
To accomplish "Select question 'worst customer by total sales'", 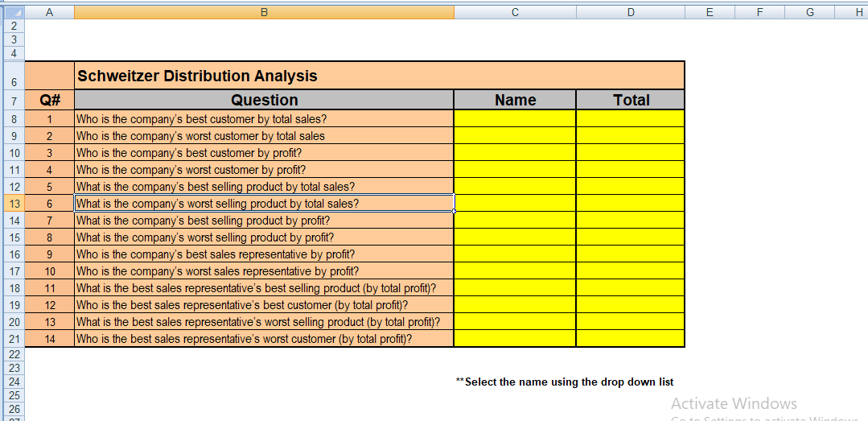I will coord(264,136).
